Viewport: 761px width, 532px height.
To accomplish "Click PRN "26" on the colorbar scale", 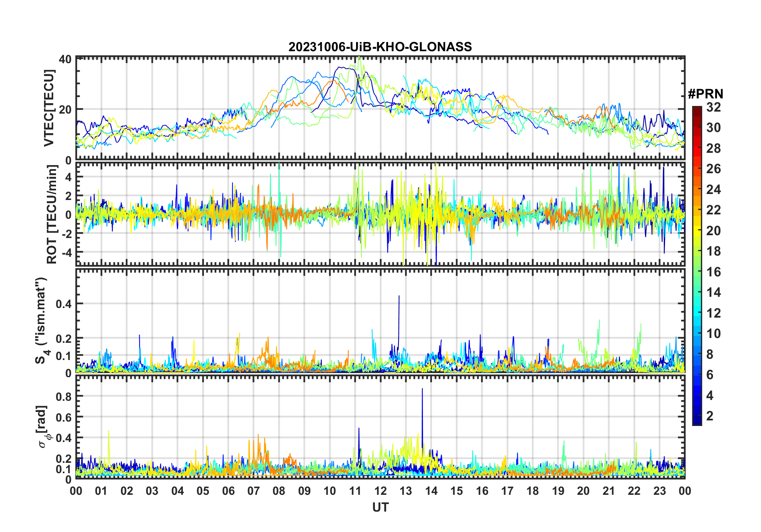I will pyautogui.click(x=714, y=169).
